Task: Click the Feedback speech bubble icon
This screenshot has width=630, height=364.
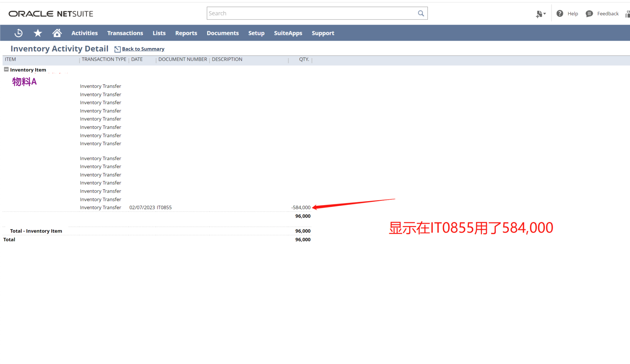Action: click(x=589, y=14)
